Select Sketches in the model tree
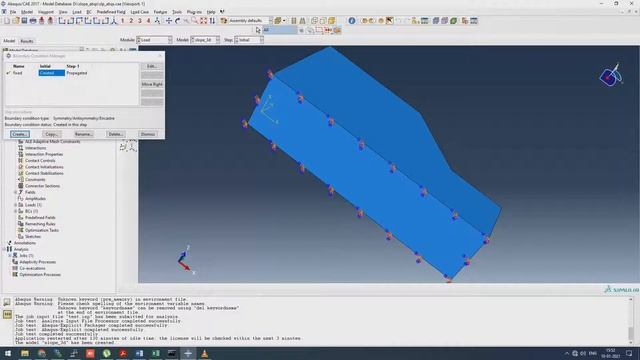The width and height of the screenshot is (640, 360). [x=33, y=237]
